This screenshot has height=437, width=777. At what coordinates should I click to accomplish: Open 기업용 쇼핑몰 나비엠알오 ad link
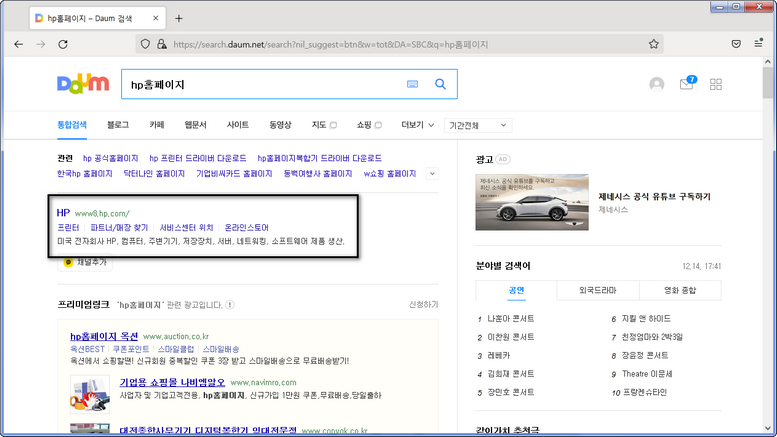pyautogui.click(x=172, y=382)
